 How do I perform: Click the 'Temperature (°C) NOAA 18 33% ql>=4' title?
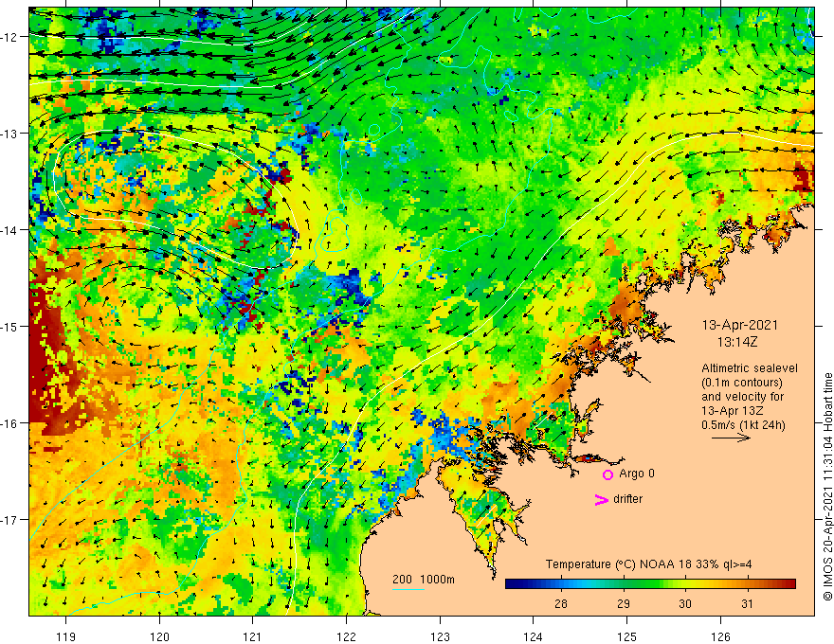(648, 564)
